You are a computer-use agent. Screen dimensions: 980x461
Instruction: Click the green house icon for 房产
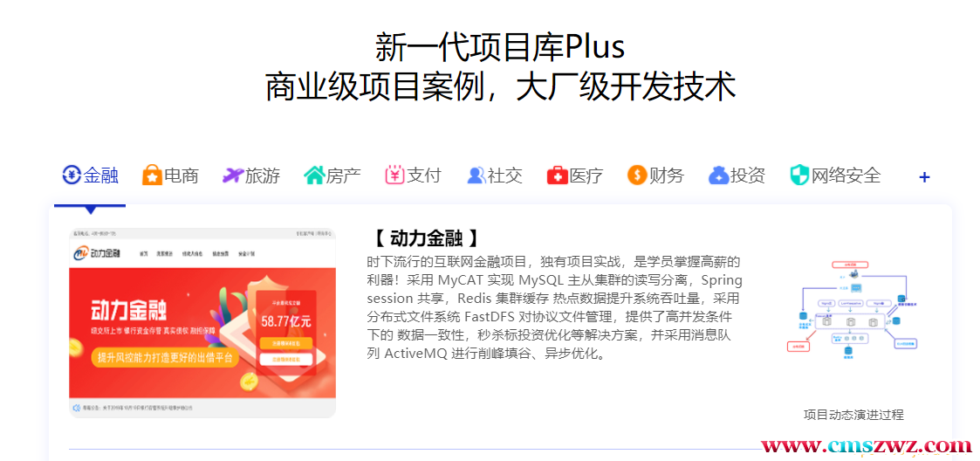pos(314,175)
